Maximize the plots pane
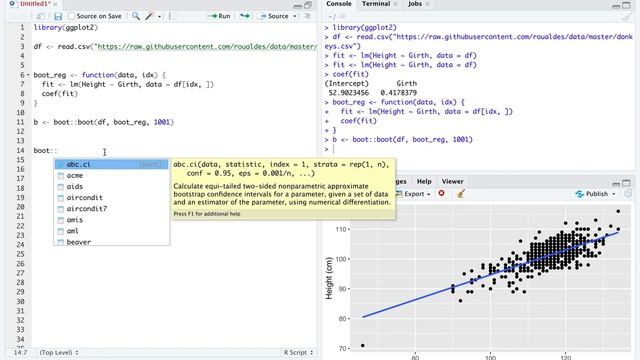This screenshot has height=360, width=640. tap(627, 183)
